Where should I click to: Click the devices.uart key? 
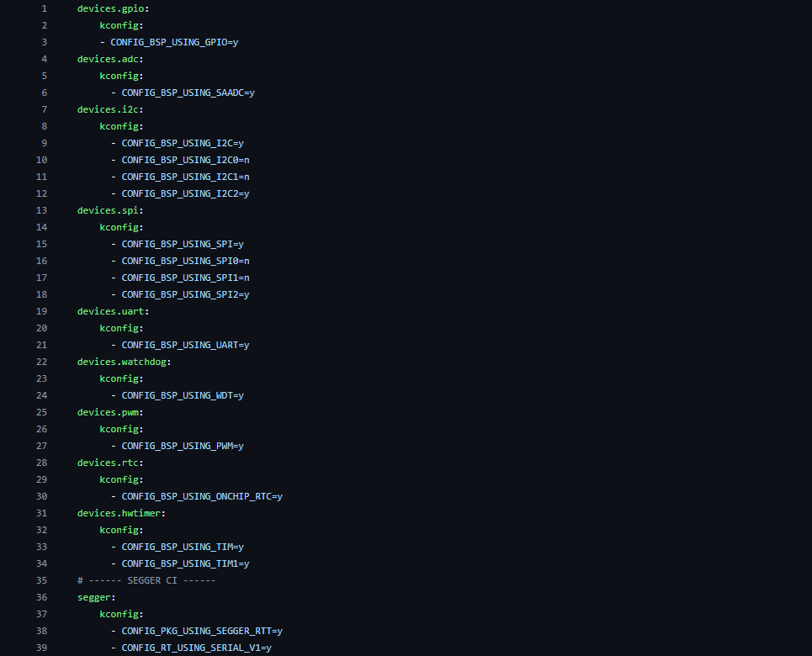point(111,312)
